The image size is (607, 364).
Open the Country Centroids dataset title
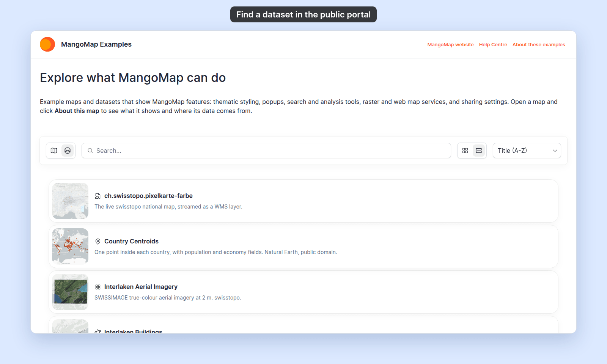[x=131, y=241]
